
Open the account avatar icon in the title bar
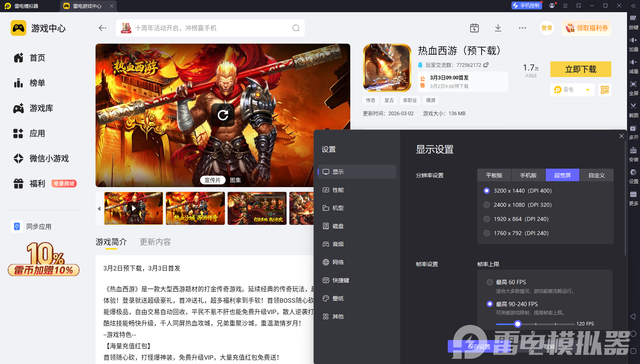[552, 6]
